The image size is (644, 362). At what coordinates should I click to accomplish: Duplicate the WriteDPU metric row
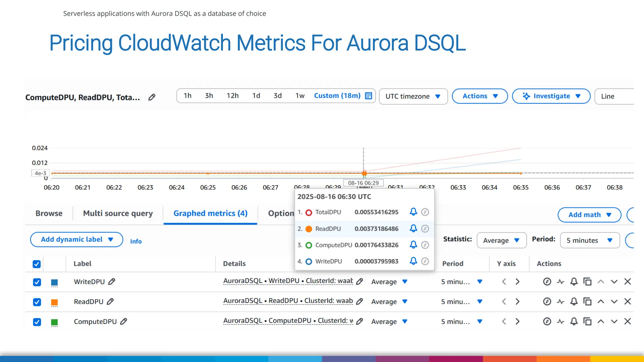pos(587,282)
